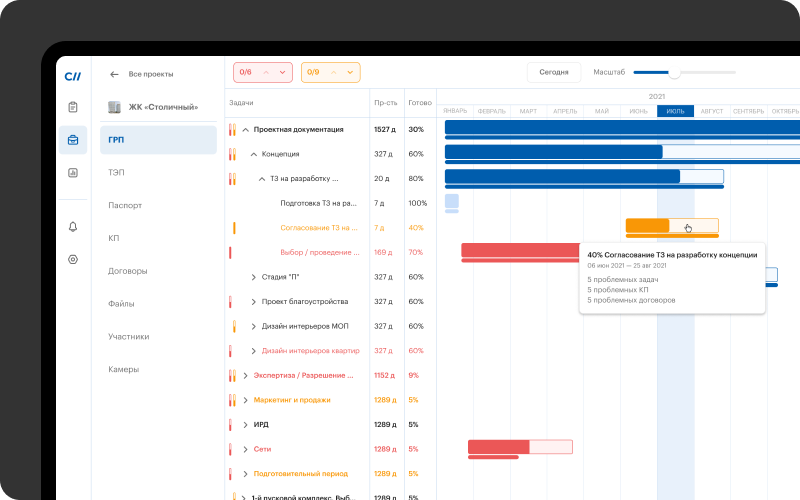Viewport: 800px width, 500px height.
Task: Open the Участники section
Action: 129,336
